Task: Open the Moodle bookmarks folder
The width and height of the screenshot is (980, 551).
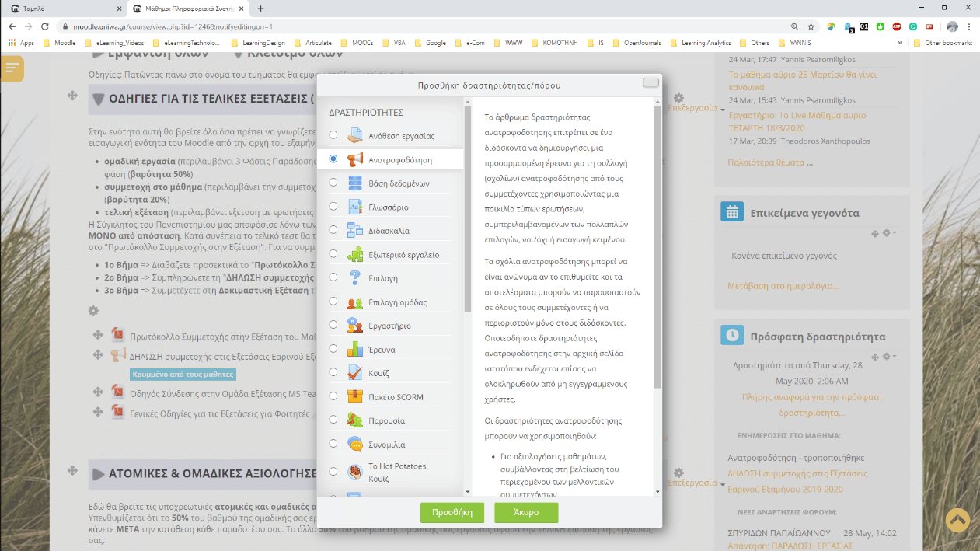Action: coord(59,43)
